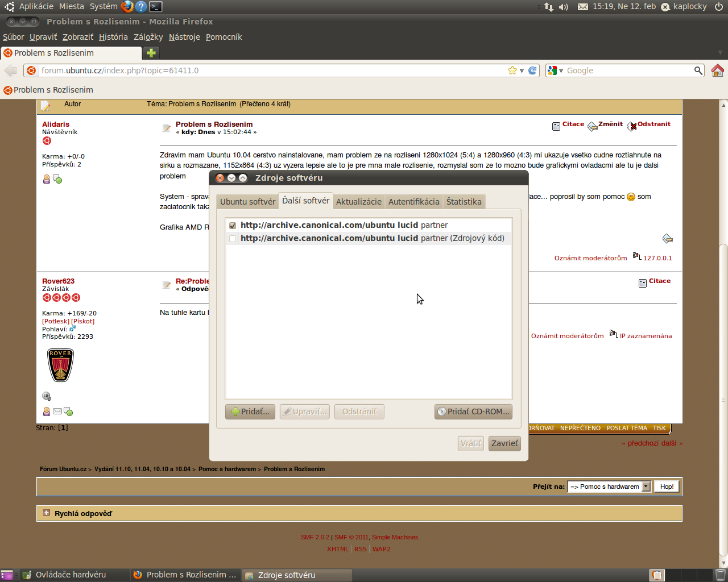Click the bookmark star icon in URL bar

512,70
